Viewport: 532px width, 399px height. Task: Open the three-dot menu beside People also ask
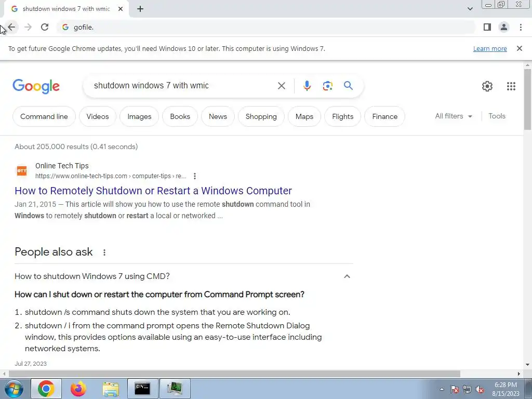[104, 252]
